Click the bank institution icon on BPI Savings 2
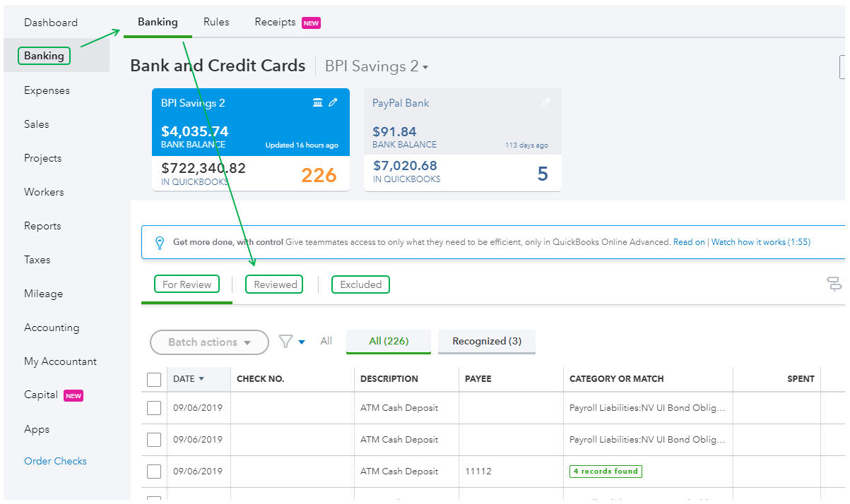The image size is (850, 504). 318,102
